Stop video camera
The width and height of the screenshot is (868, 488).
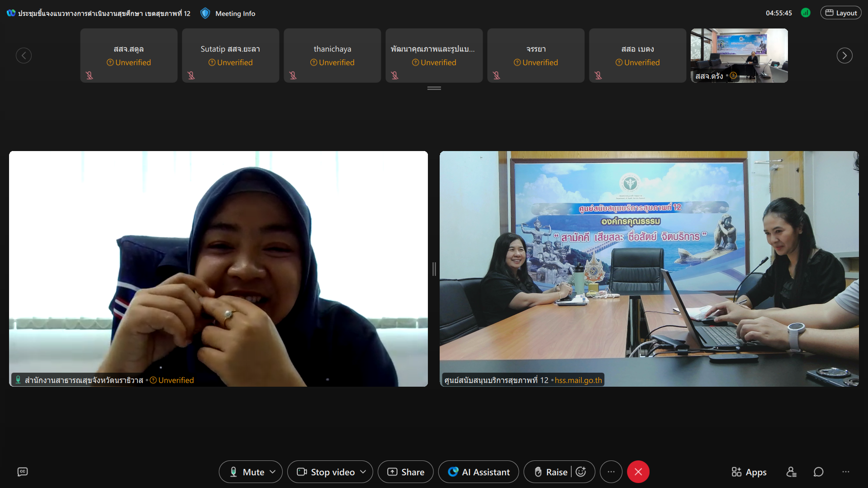pyautogui.click(x=326, y=472)
